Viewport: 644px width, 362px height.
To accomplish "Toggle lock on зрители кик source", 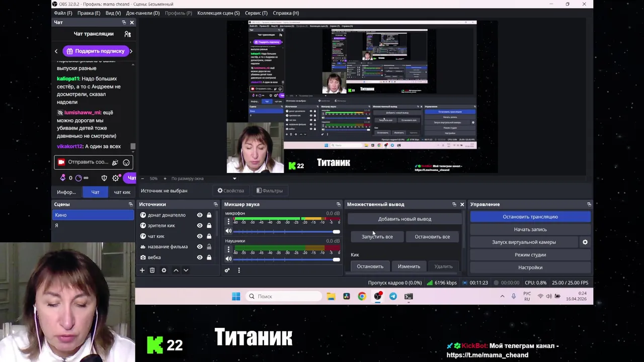I will (x=209, y=226).
